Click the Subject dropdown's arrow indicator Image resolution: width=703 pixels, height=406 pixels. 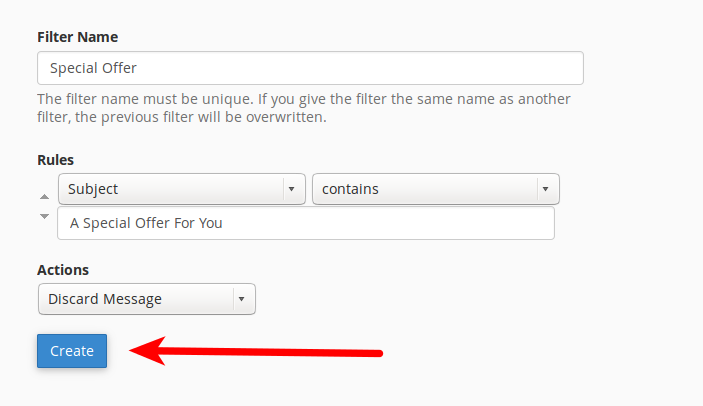click(290, 189)
